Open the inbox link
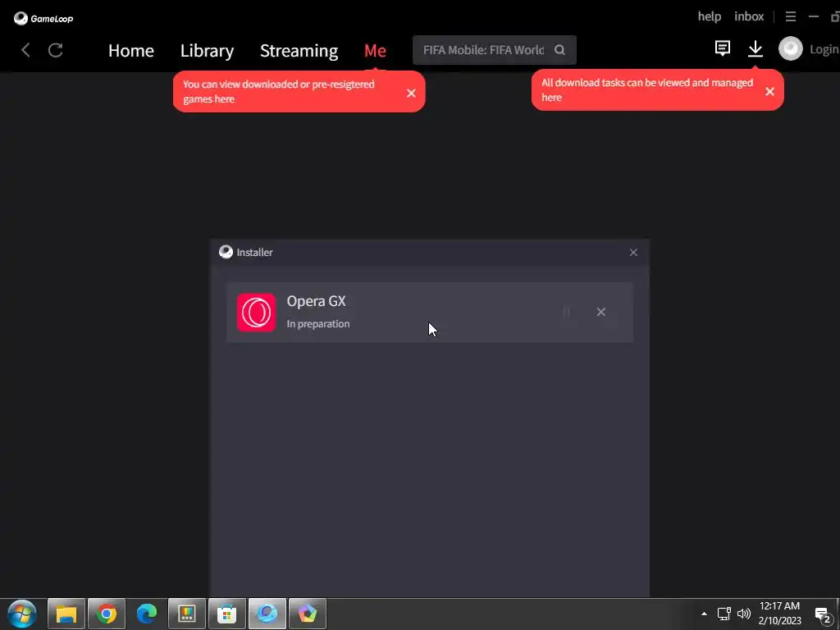This screenshot has height=630, width=840. (x=749, y=16)
